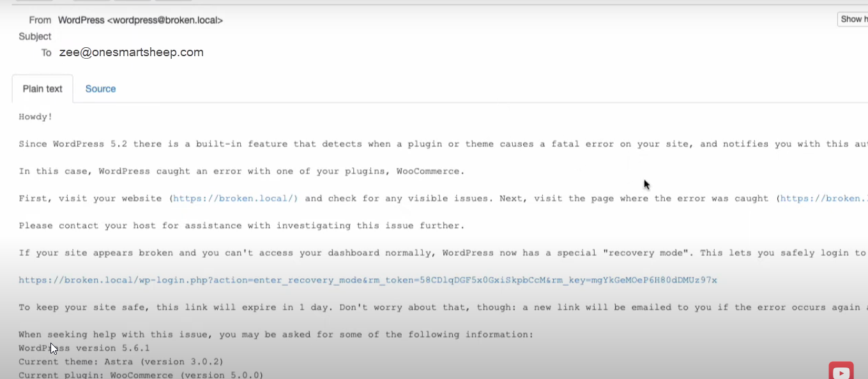
Task: Open the recovery mode wp-login.php link
Action: 368,280
